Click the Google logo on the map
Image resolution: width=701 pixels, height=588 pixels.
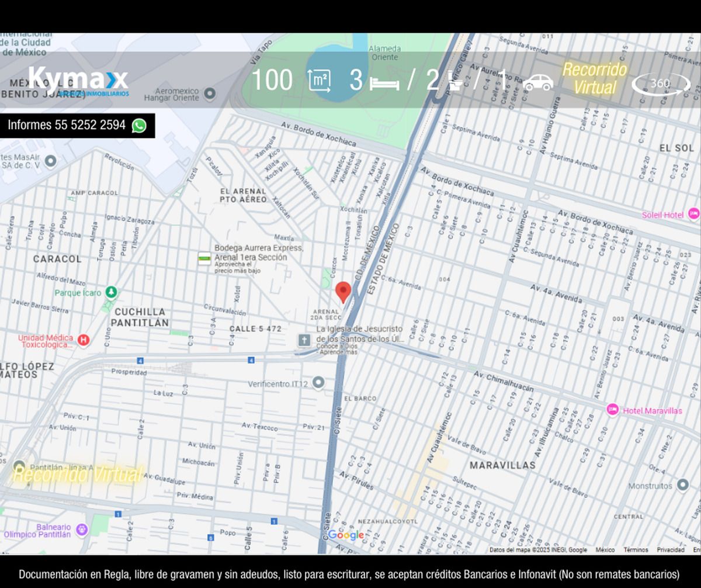pyautogui.click(x=346, y=535)
